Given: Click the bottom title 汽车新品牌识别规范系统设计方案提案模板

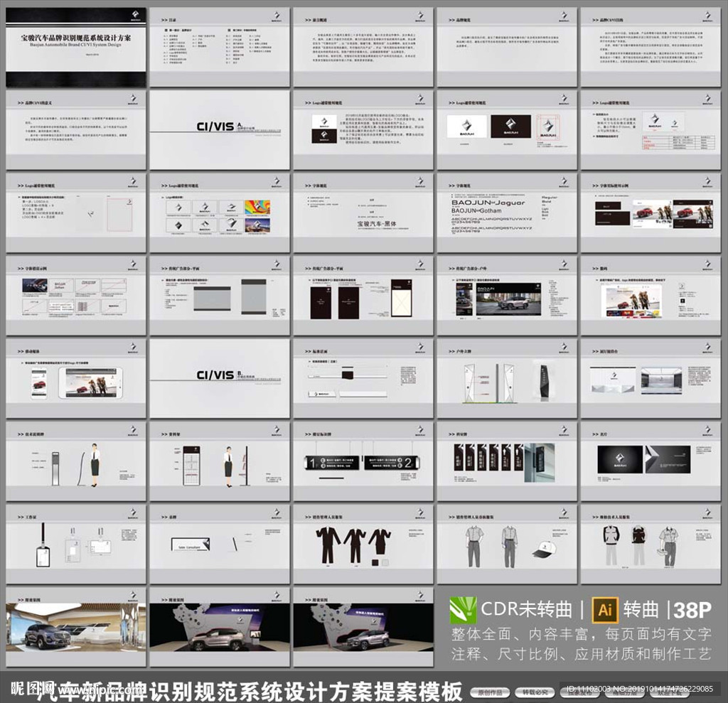Looking at the screenshot, I should click(250, 692).
